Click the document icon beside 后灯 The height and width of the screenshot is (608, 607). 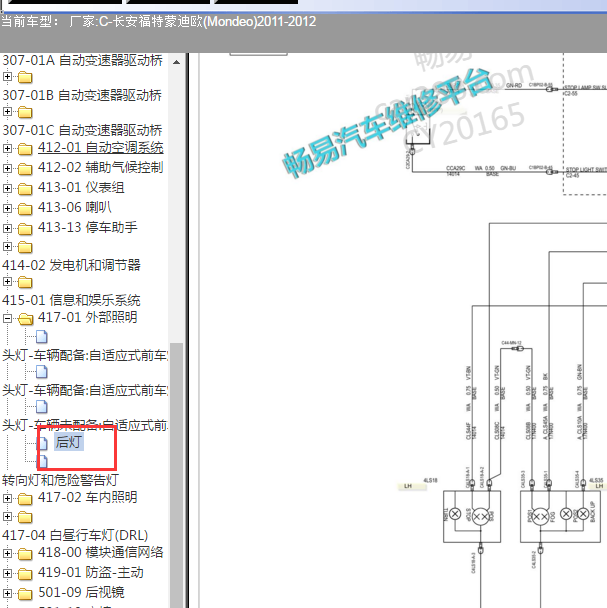pos(43,443)
